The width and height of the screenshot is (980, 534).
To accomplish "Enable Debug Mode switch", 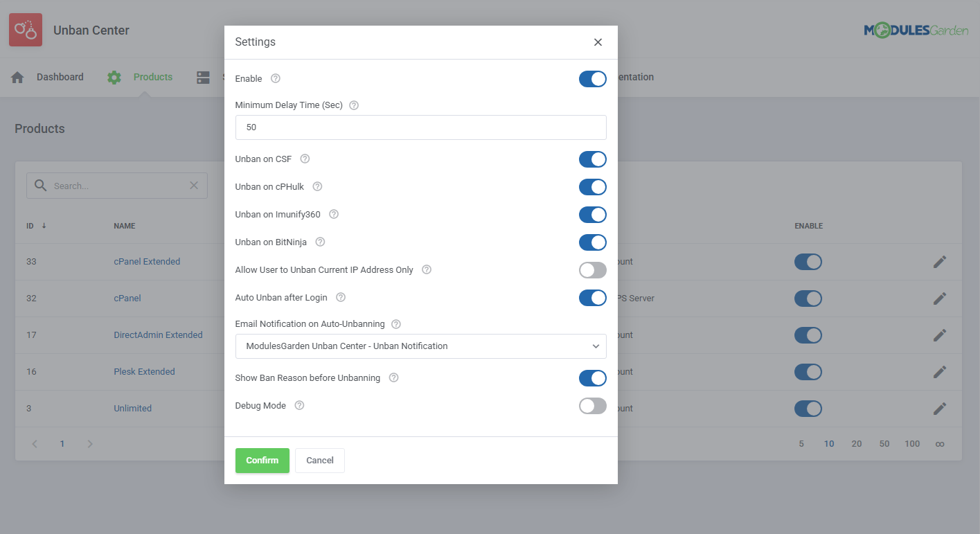I will pyautogui.click(x=593, y=406).
